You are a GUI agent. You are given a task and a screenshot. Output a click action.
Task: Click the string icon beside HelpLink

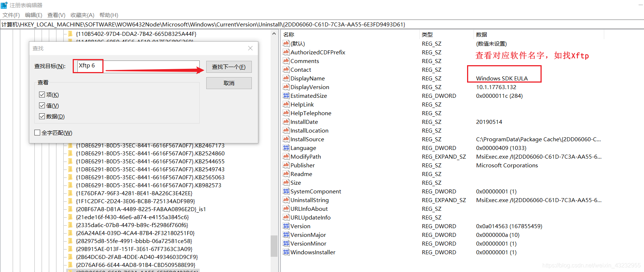coord(286,104)
